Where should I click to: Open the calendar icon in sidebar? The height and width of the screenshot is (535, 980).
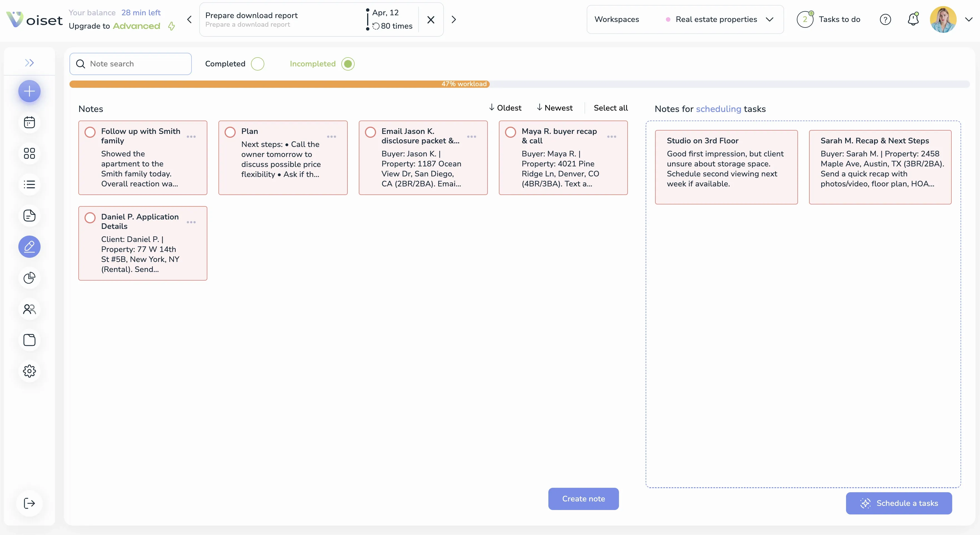tap(29, 122)
